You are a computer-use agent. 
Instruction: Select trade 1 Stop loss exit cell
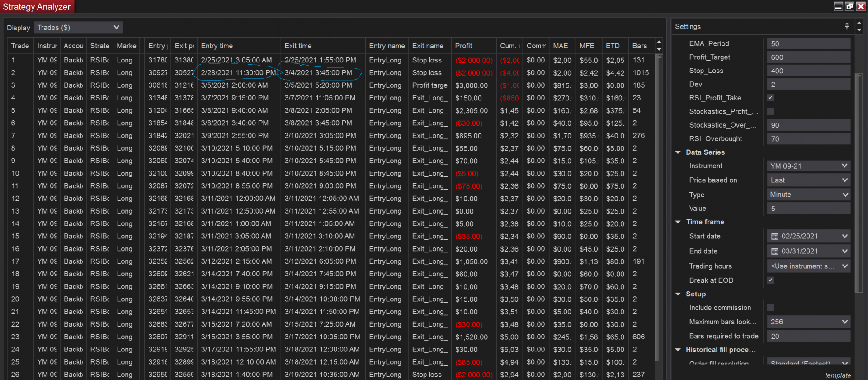pyautogui.click(x=430, y=60)
